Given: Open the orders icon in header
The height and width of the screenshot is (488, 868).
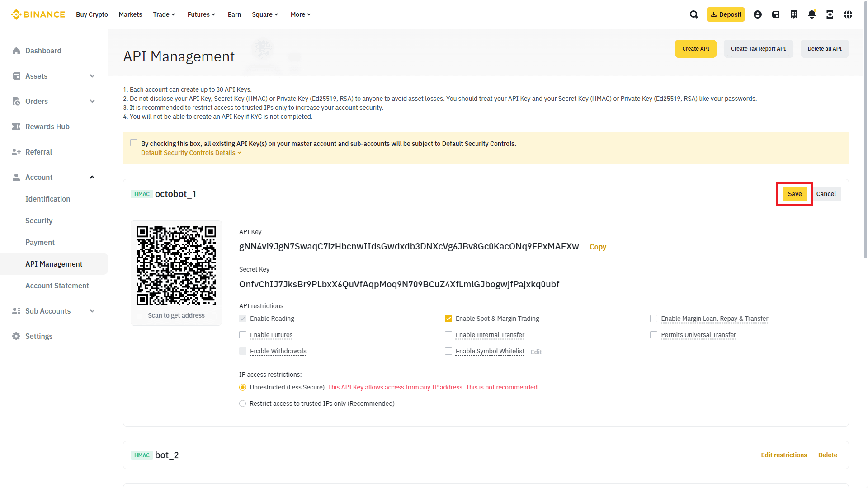Looking at the screenshot, I should pos(794,14).
